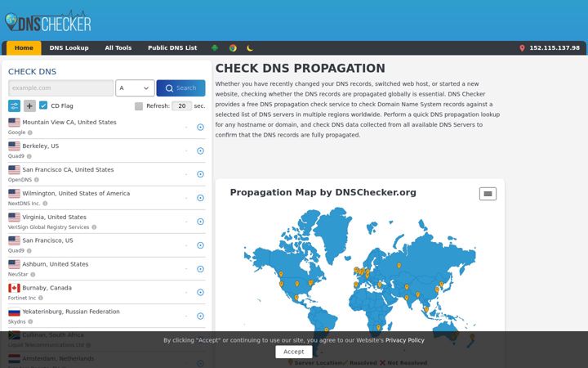Go to the Home tab
588x368 pixels.
point(24,48)
